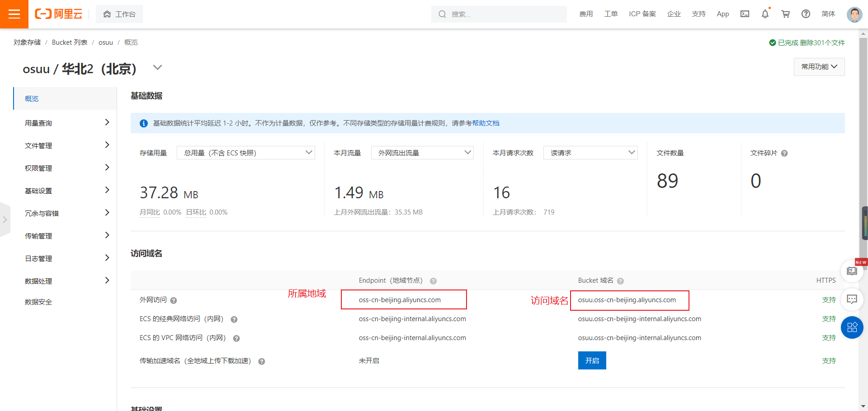Open the 支持 top menu

click(699, 14)
